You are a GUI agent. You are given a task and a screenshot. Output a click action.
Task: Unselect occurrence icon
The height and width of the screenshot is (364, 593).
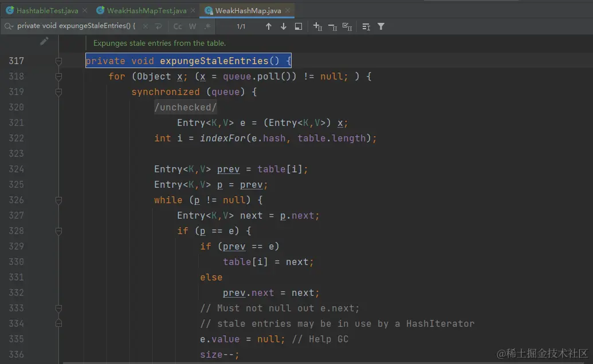click(332, 27)
